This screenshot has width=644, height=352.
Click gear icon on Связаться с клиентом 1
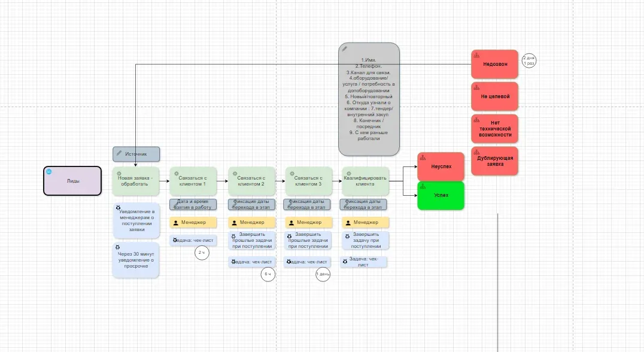pos(176,174)
